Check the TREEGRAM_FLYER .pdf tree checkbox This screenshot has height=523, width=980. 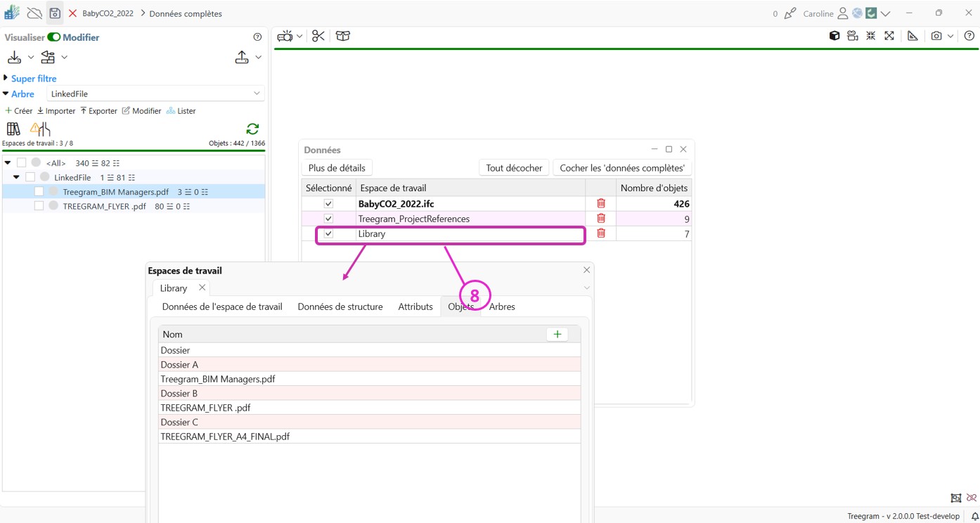(39, 206)
